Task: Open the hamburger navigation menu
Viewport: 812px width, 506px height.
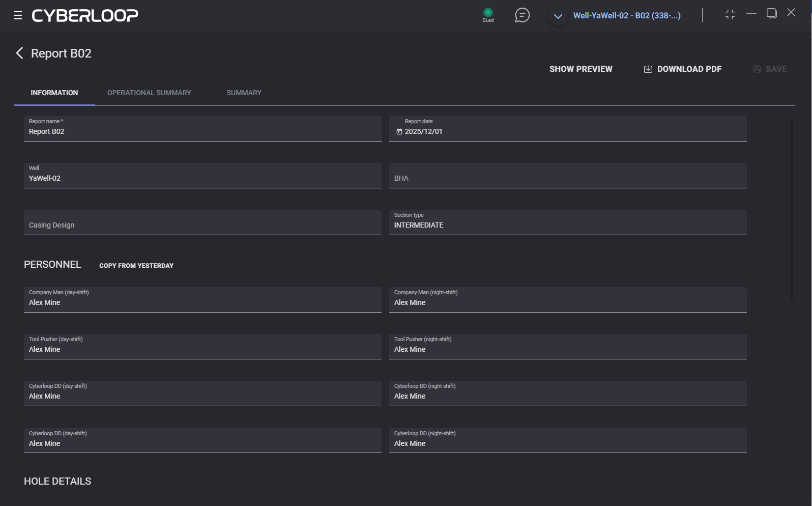Action: click(18, 15)
